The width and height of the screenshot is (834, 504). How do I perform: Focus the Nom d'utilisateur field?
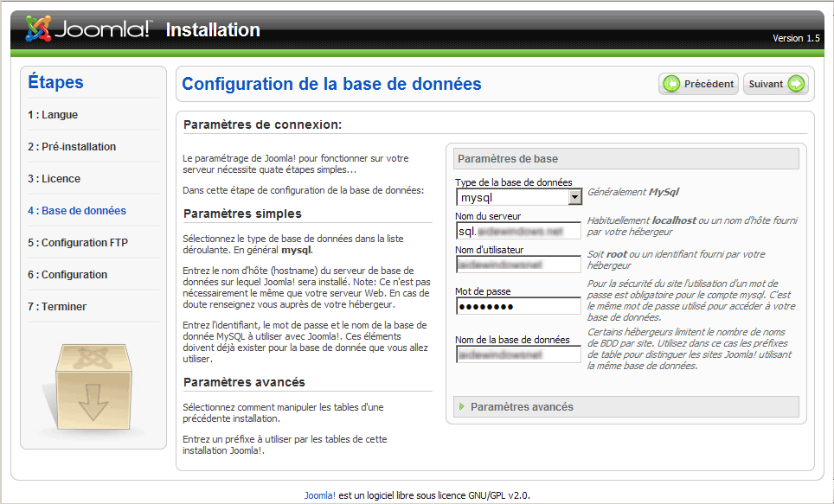[x=518, y=265]
